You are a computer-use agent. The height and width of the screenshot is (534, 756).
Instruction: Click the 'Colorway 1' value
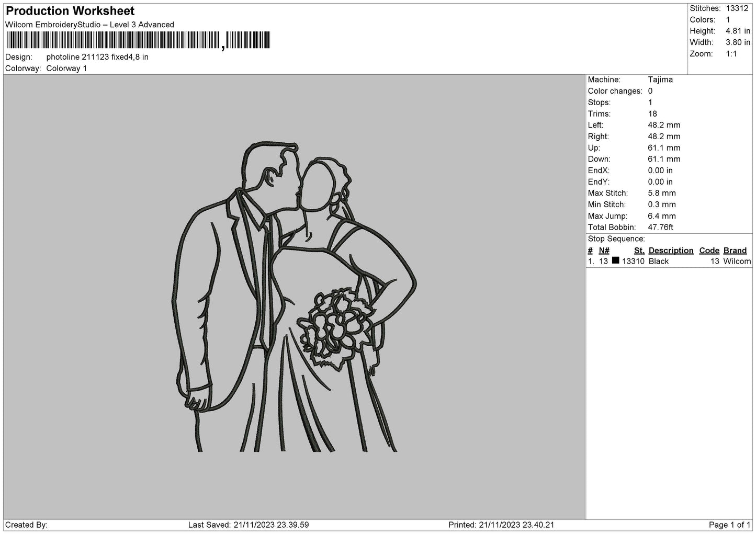tap(66, 69)
